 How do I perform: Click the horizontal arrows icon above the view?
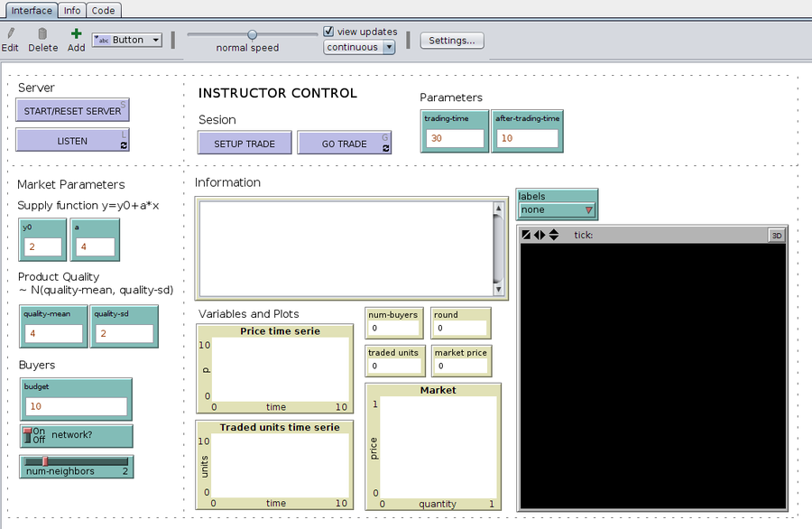(540, 235)
